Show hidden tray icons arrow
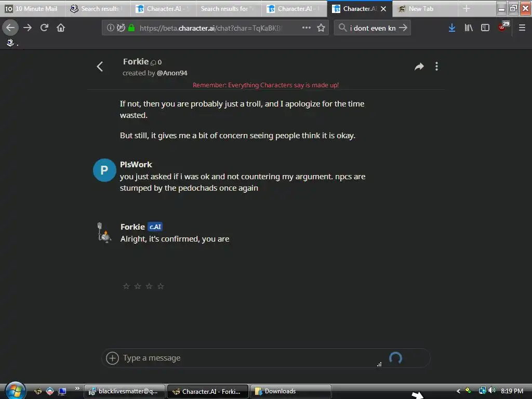 click(458, 391)
